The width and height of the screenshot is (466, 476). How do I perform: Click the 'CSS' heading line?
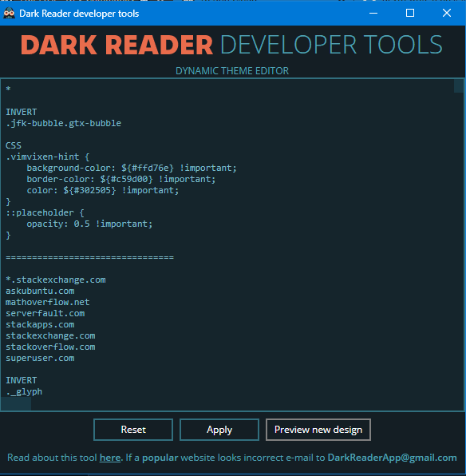pyautogui.click(x=14, y=145)
